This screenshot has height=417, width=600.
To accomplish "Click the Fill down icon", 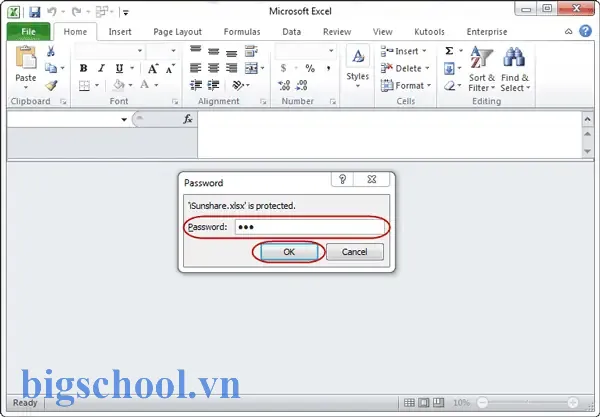I will click(x=449, y=68).
